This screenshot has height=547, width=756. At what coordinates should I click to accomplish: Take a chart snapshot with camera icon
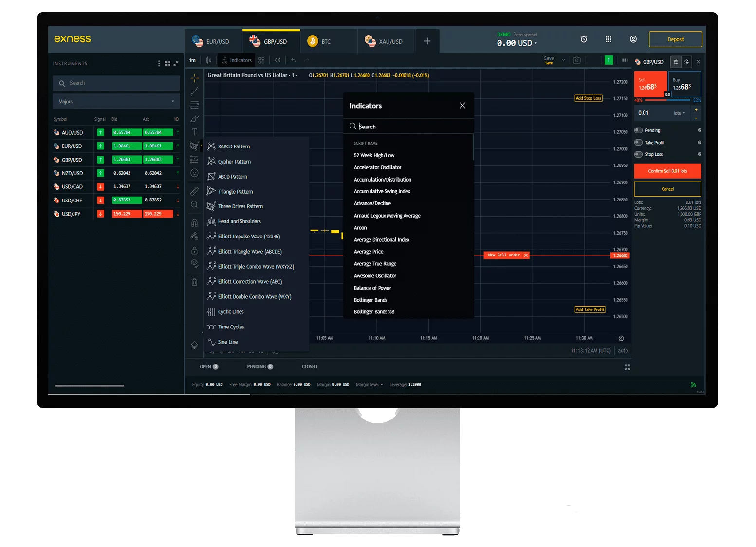(x=576, y=60)
